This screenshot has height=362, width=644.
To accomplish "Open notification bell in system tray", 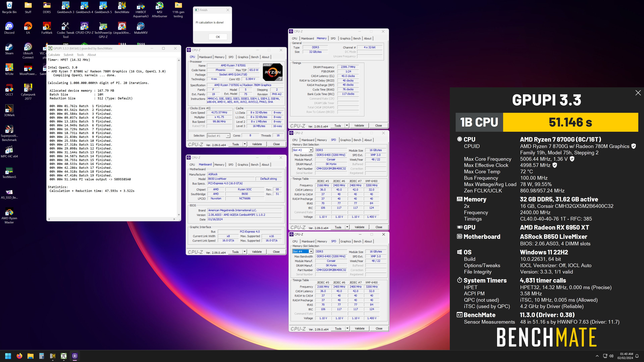I will [637, 356].
